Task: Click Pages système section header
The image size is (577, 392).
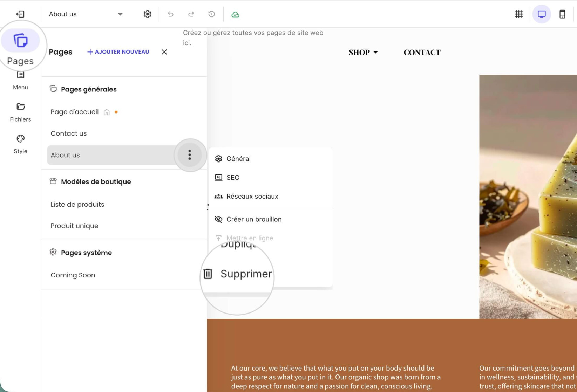Action: [x=86, y=253]
